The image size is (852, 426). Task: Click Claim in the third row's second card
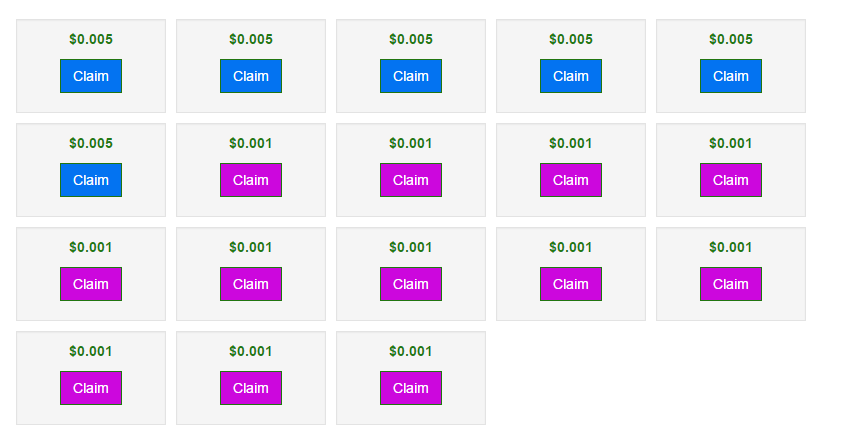pyautogui.click(x=251, y=284)
